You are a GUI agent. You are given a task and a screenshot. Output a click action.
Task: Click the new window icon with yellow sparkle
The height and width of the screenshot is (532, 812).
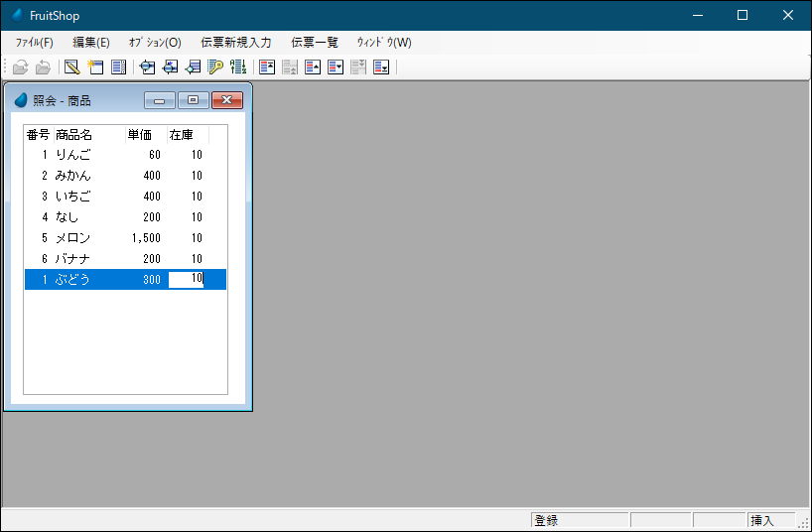(95, 67)
